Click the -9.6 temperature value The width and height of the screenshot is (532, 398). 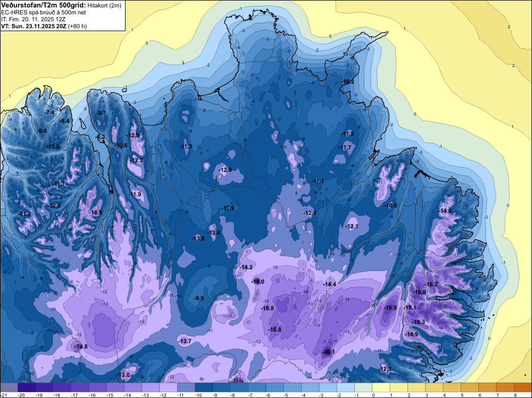[41, 131]
